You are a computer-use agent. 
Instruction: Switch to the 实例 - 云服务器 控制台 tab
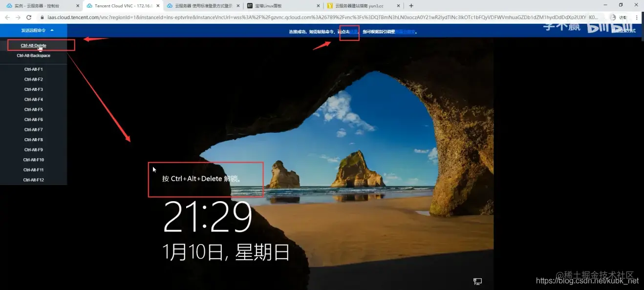tap(37, 6)
